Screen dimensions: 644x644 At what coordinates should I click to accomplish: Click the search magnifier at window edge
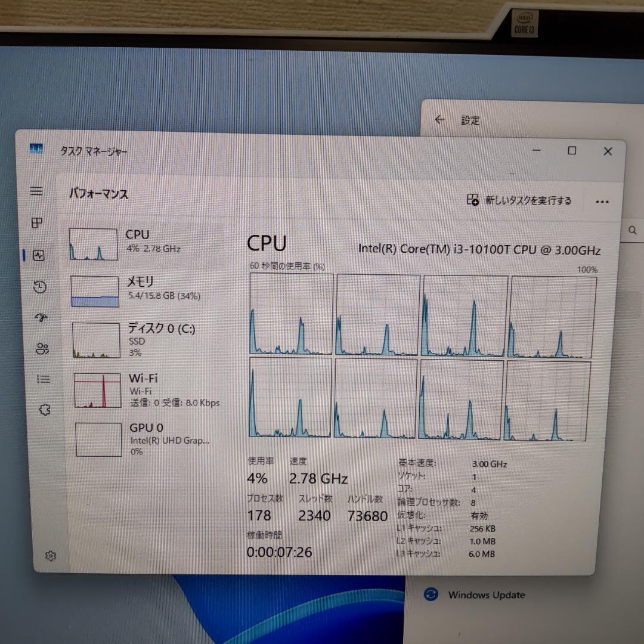(633, 231)
